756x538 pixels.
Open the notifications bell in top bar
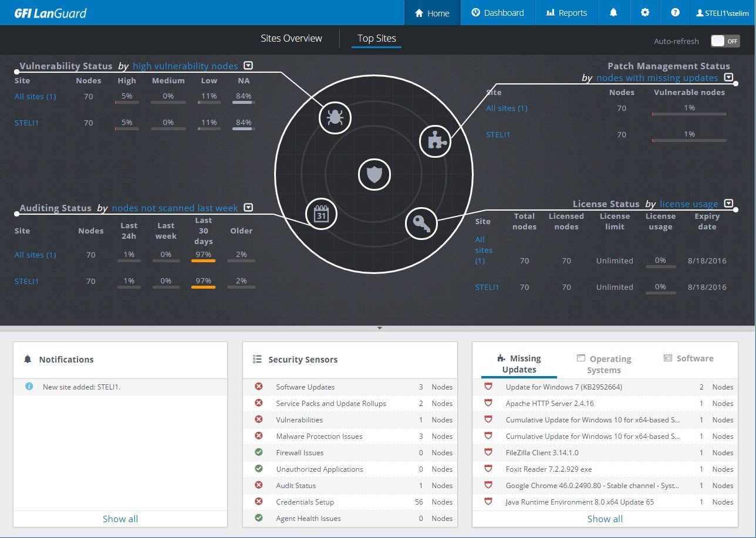click(x=613, y=12)
